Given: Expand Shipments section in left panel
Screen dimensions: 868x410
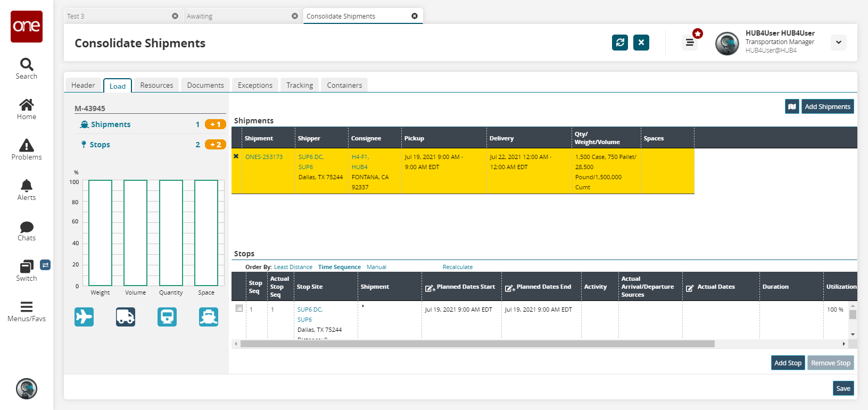Looking at the screenshot, I should coord(110,124).
